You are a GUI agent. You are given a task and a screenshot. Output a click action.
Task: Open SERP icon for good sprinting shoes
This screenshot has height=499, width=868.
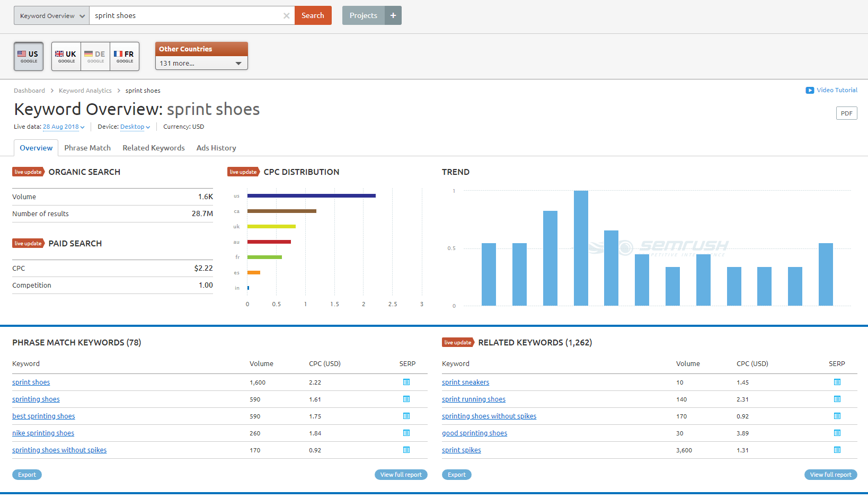[837, 433]
